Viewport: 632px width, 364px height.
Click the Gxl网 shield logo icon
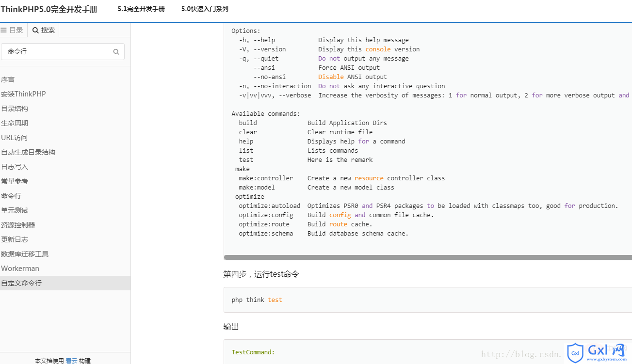click(x=576, y=352)
